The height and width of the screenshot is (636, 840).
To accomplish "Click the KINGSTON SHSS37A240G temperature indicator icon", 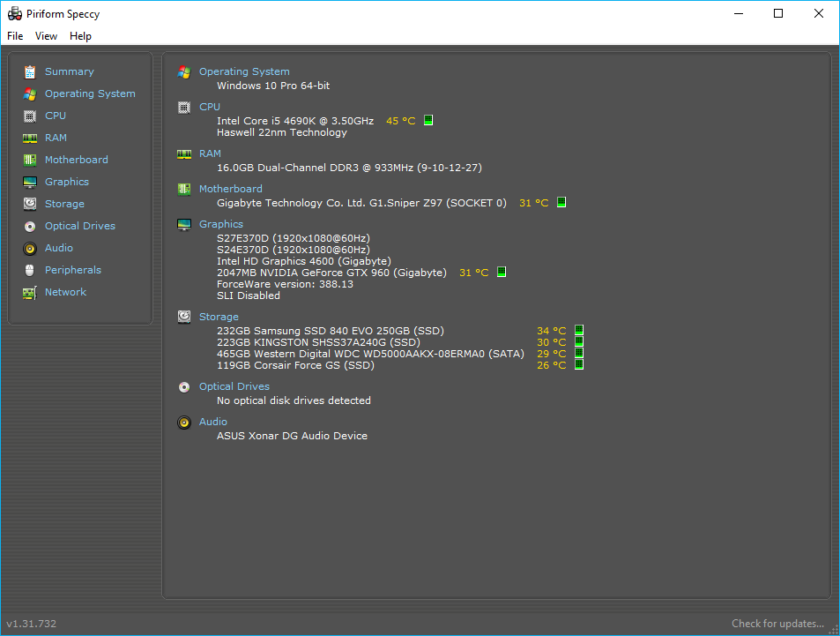I will coord(579,341).
